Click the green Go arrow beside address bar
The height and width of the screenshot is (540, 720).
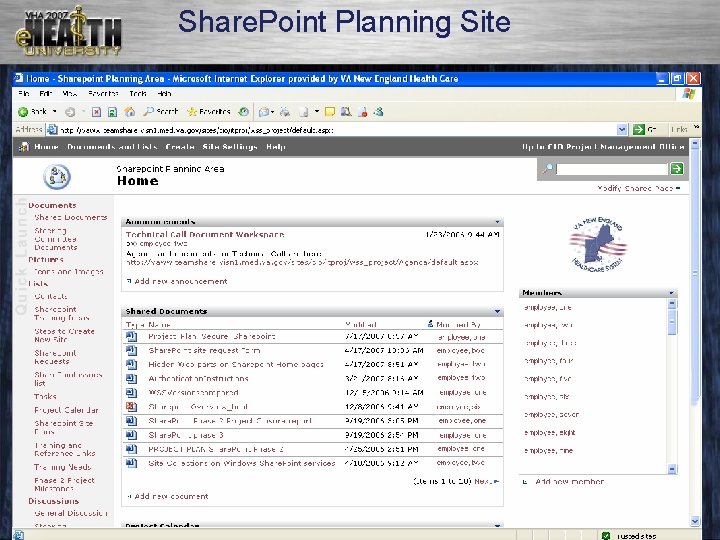click(639, 129)
